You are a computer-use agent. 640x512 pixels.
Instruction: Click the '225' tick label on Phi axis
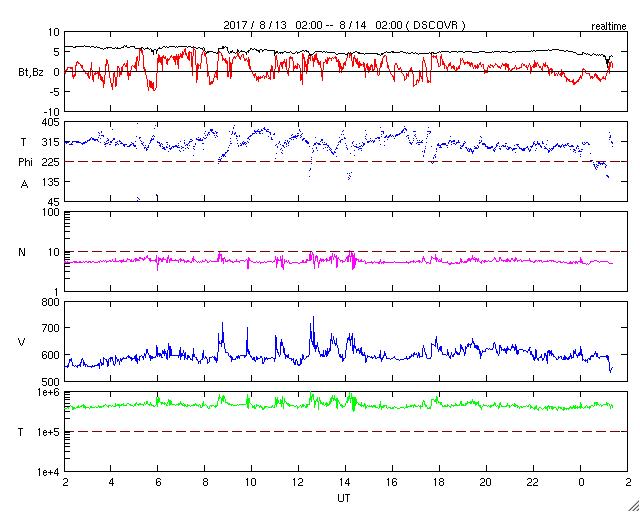tap(51, 162)
